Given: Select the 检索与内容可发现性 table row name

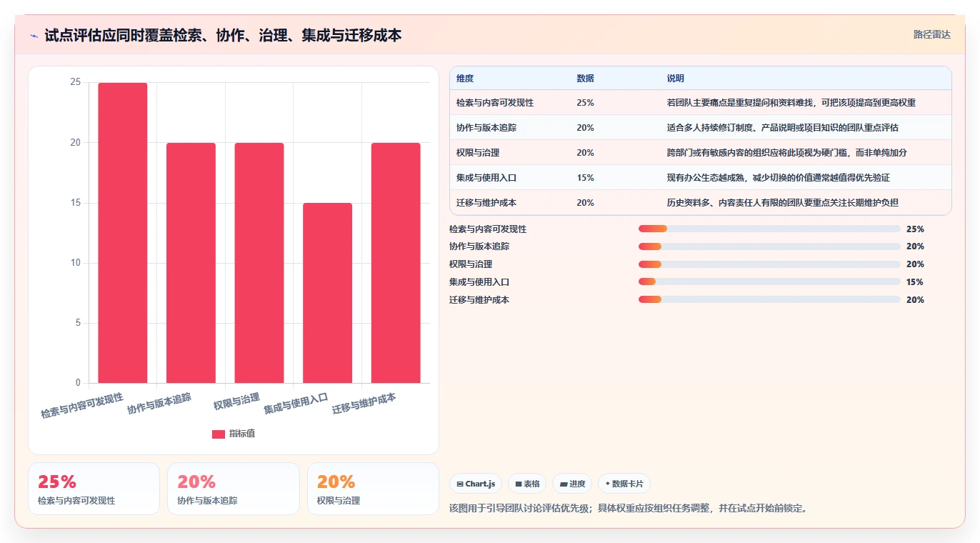Looking at the screenshot, I should [x=495, y=103].
